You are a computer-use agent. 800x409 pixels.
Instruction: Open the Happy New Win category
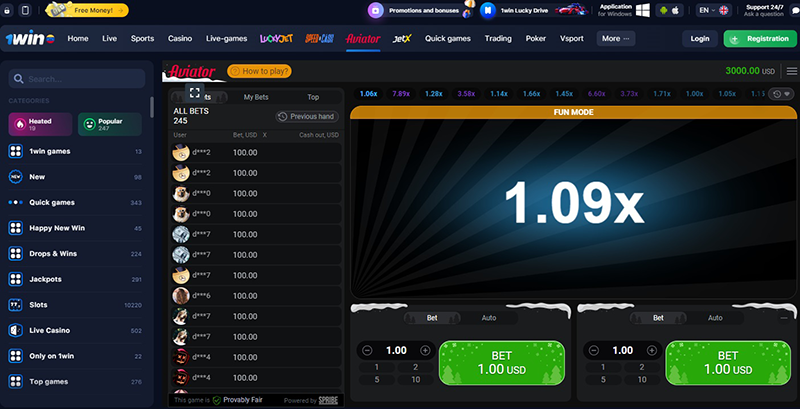75,228
